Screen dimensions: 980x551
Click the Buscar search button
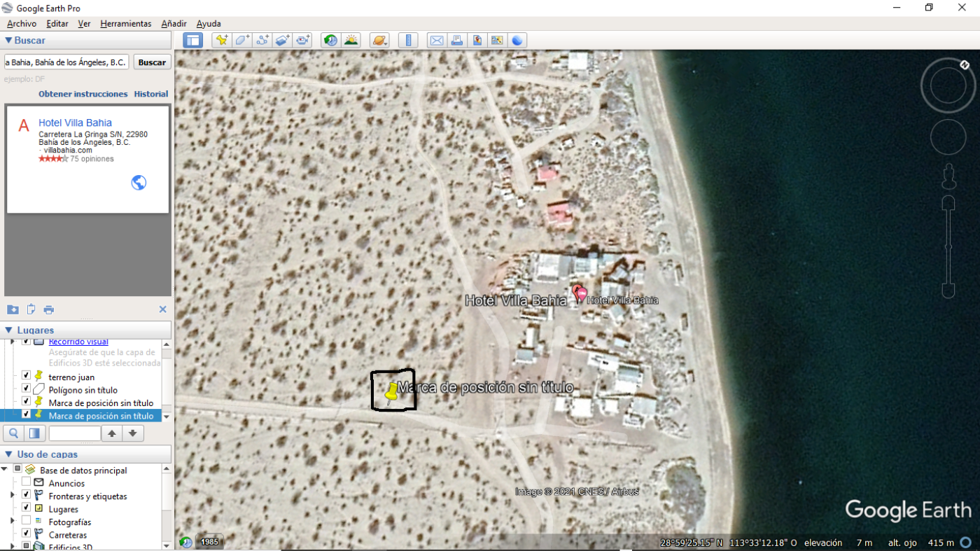[x=152, y=62]
